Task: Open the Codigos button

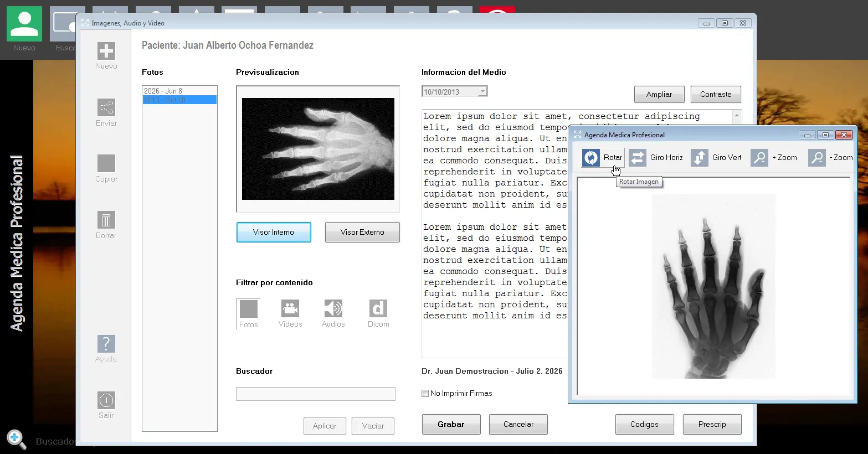Action: [644, 425]
